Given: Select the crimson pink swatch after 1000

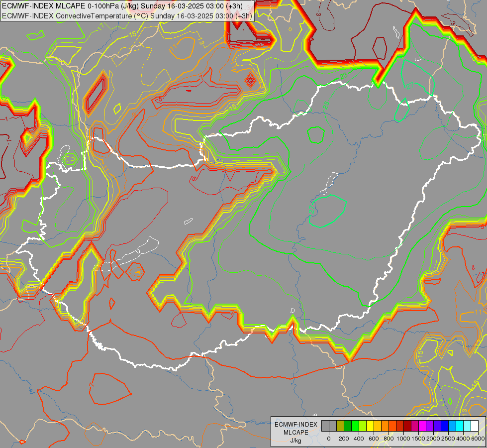Looking at the screenshot, I should pyautogui.click(x=415, y=426).
